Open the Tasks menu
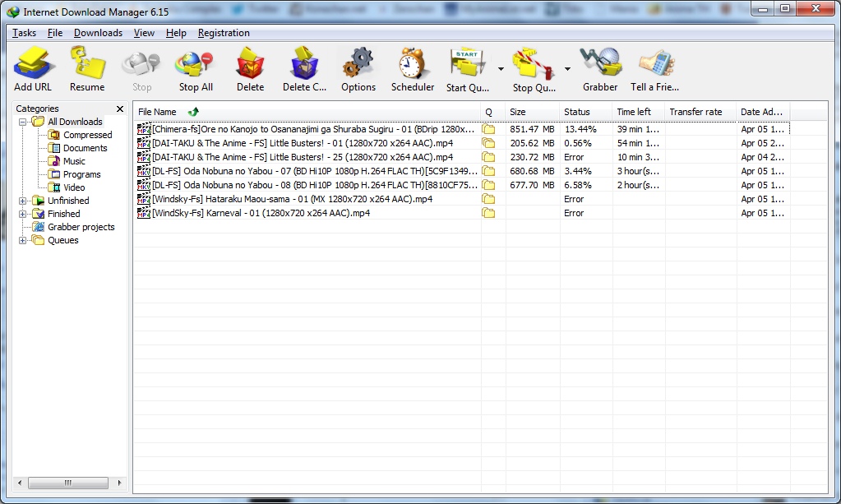Image resolution: width=841 pixels, height=504 pixels. [24, 33]
